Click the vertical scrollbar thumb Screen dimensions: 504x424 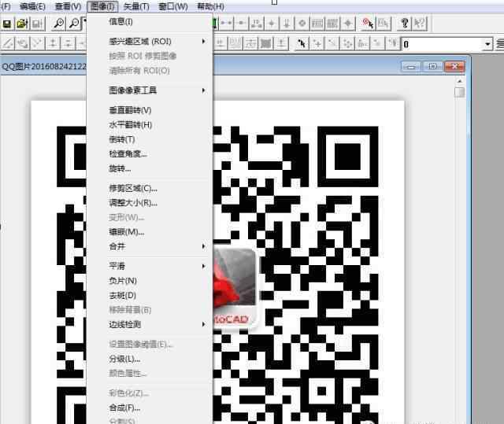(x=460, y=92)
